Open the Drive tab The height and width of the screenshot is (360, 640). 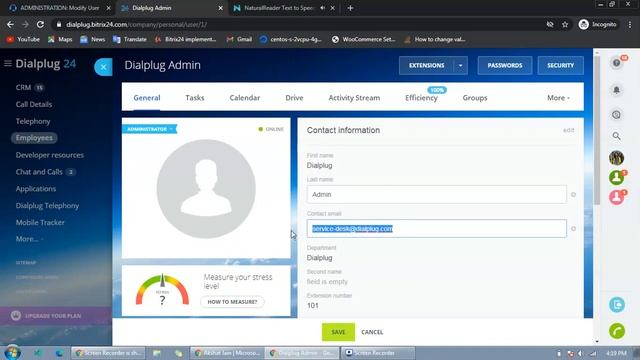[294, 98]
